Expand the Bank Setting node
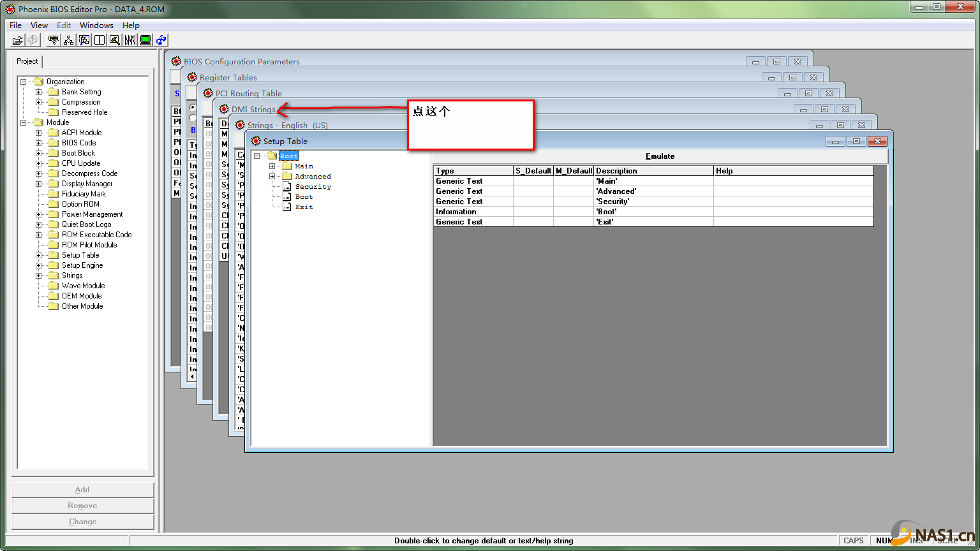This screenshot has height=551, width=980. click(39, 92)
